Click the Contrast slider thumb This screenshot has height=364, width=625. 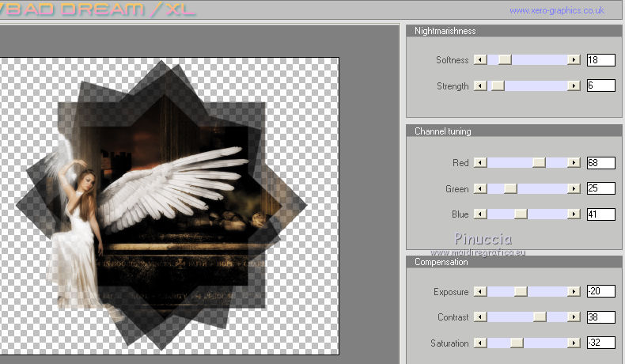pos(540,317)
